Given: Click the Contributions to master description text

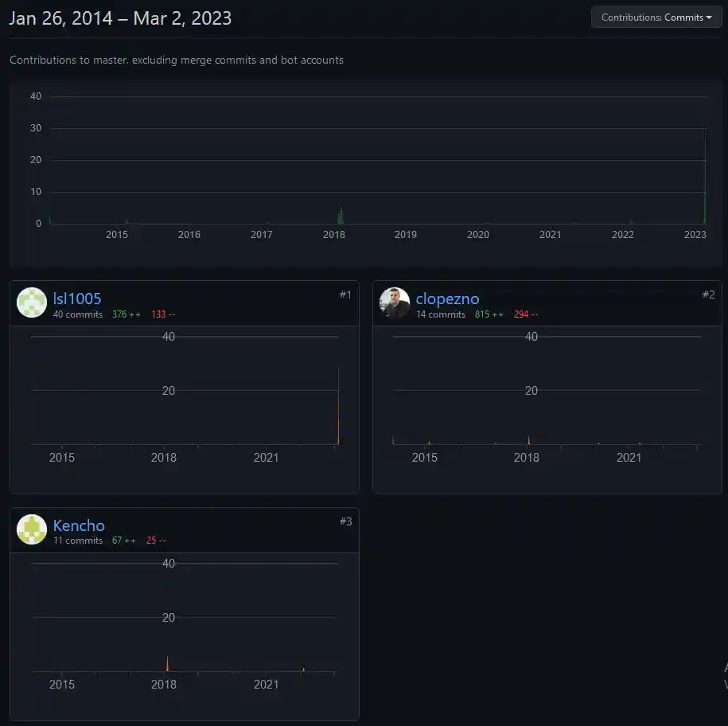Looking at the screenshot, I should pos(177,60).
